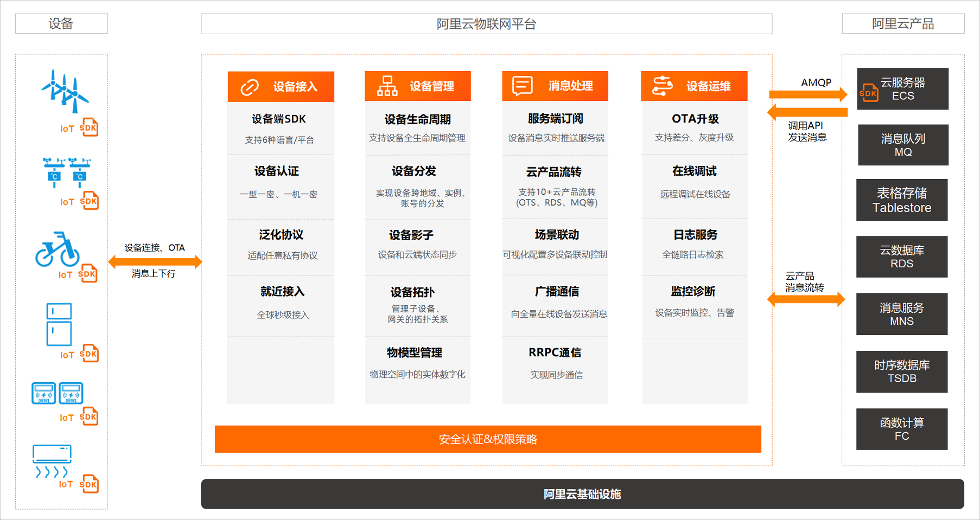Click the message icon in 消息处理 header
The height and width of the screenshot is (520, 980).
coord(523,86)
